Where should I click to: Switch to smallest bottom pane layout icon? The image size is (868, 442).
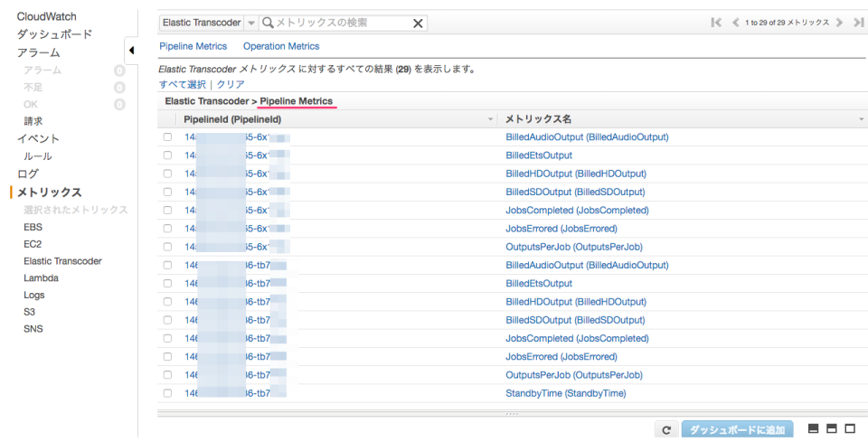coord(813,428)
